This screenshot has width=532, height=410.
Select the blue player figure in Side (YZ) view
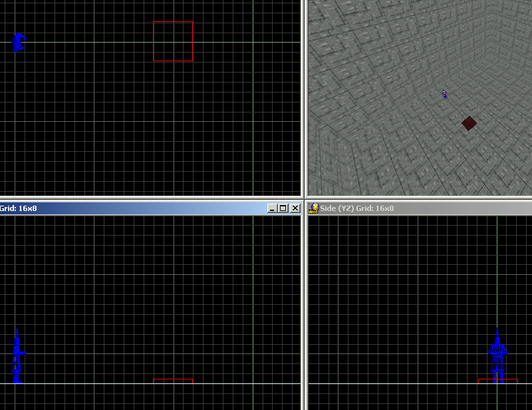[497, 356]
